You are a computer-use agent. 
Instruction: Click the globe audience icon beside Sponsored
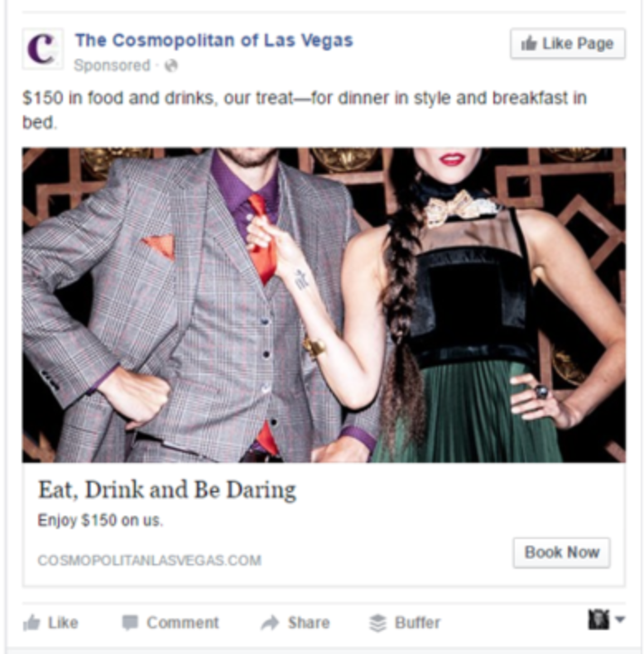[171, 65]
